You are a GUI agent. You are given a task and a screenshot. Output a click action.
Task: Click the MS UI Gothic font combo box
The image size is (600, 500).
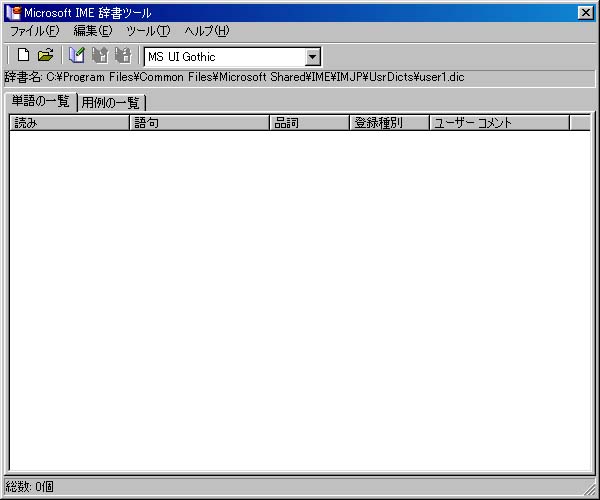click(232, 57)
